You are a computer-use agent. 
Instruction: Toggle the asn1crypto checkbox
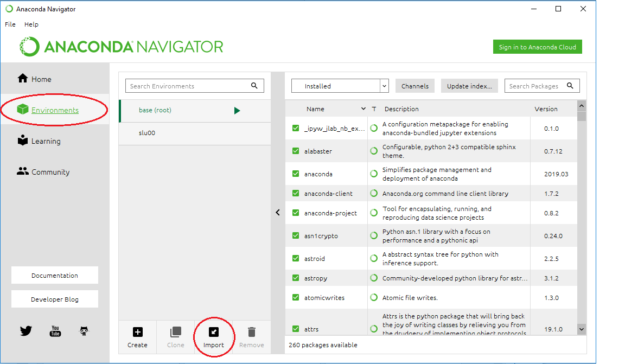296,235
